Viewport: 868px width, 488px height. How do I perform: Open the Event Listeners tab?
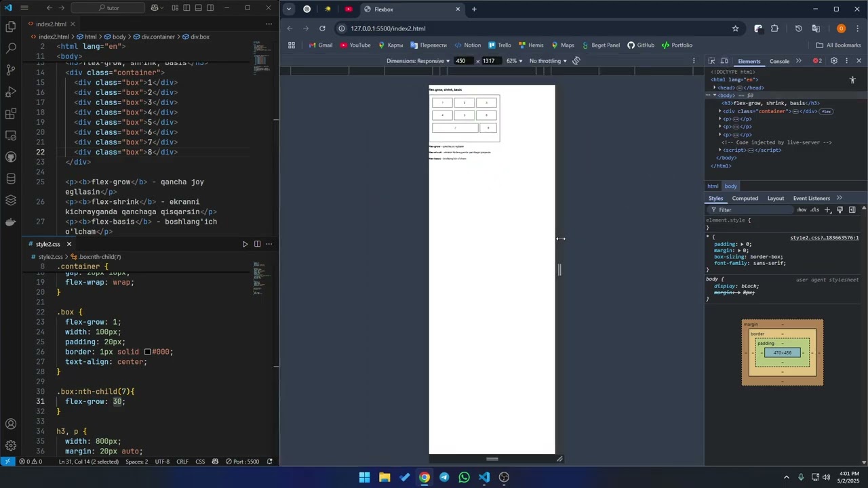812,199
